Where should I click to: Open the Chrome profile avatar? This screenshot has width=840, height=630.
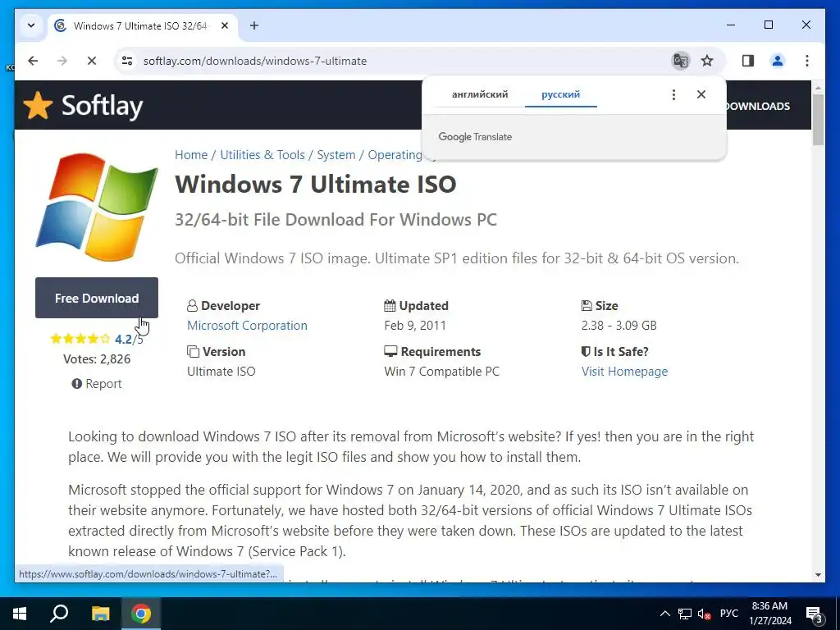[778, 61]
